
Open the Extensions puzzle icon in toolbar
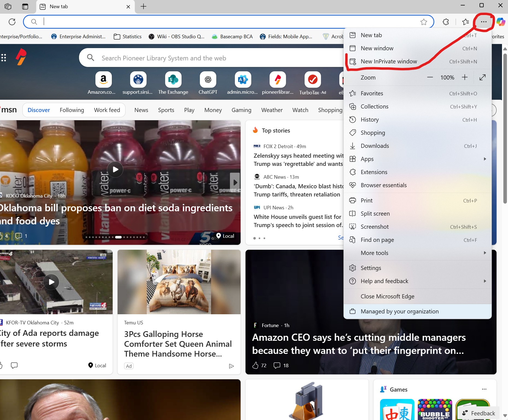coord(446,22)
